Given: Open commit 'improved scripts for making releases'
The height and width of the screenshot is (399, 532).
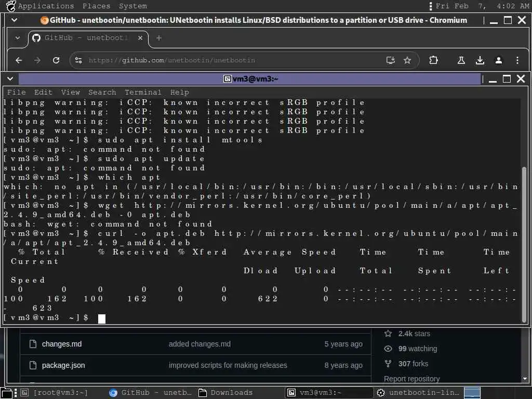Looking at the screenshot, I should (228, 365).
